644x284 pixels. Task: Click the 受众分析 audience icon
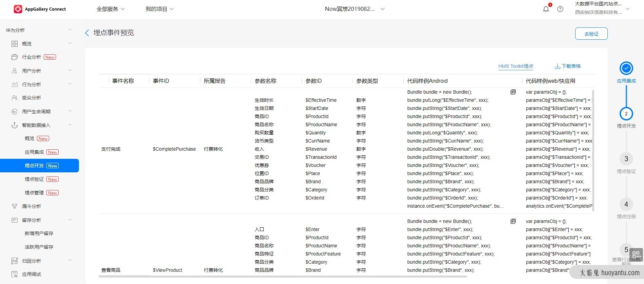[15, 98]
